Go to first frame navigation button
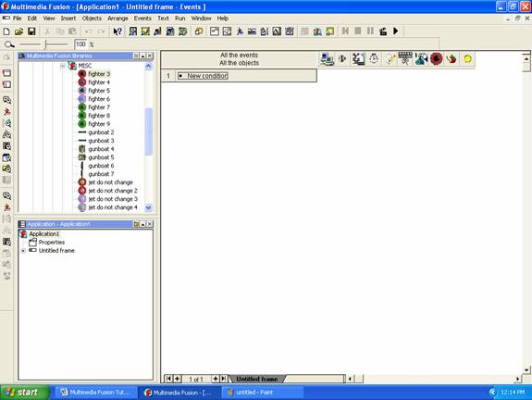This screenshot has height=400, width=532. (168, 379)
